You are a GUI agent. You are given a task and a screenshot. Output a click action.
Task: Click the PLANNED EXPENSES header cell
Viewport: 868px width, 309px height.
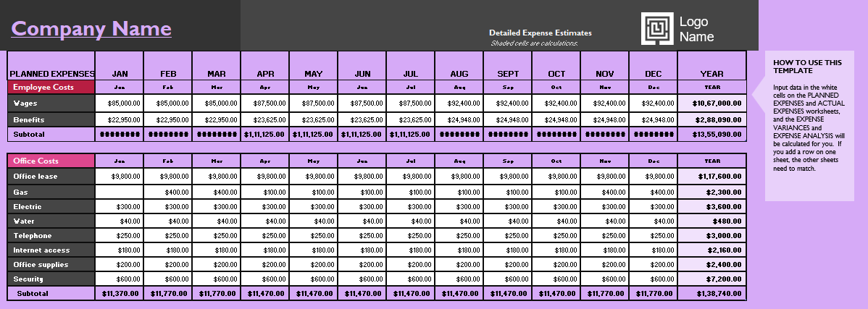pyautogui.click(x=51, y=73)
